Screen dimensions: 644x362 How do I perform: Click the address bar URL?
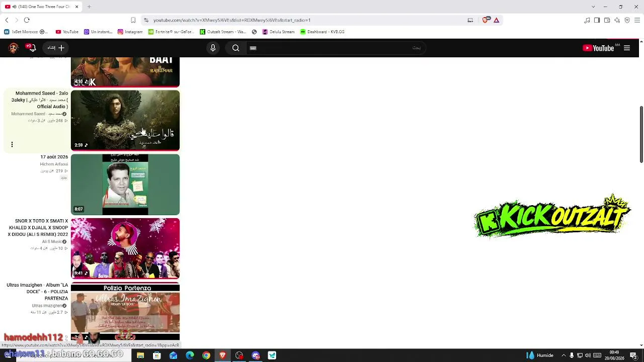pos(232,20)
